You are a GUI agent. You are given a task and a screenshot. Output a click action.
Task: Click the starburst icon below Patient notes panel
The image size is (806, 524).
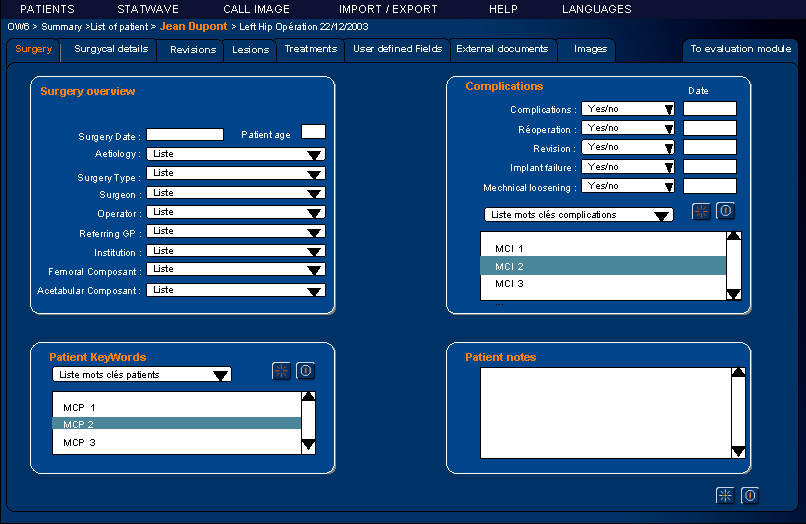725,495
